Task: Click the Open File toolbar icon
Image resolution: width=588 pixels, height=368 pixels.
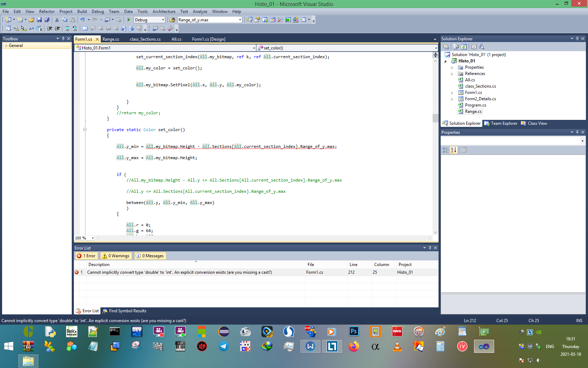Action: tap(31, 20)
